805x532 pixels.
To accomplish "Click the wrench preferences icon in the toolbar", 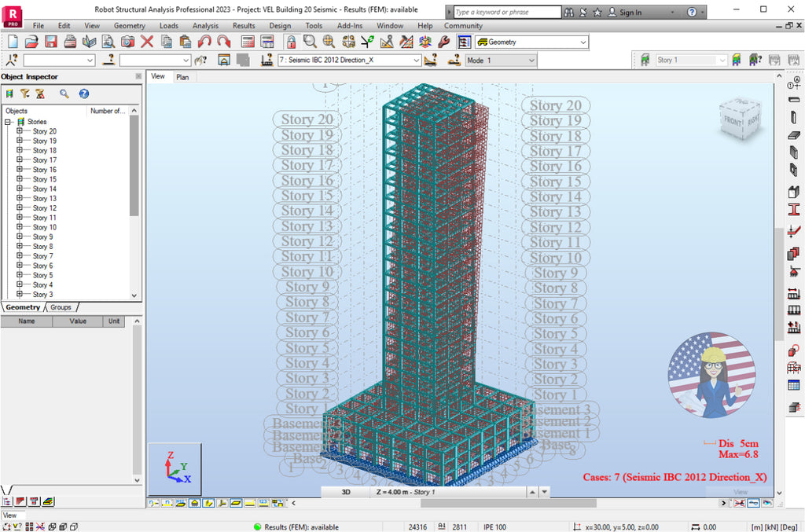I will (x=443, y=41).
